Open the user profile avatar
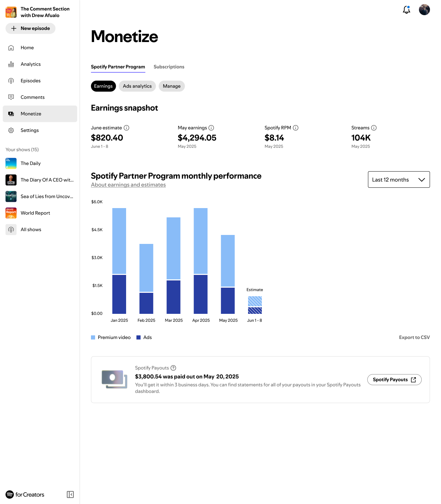 click(x=424, y=10)
